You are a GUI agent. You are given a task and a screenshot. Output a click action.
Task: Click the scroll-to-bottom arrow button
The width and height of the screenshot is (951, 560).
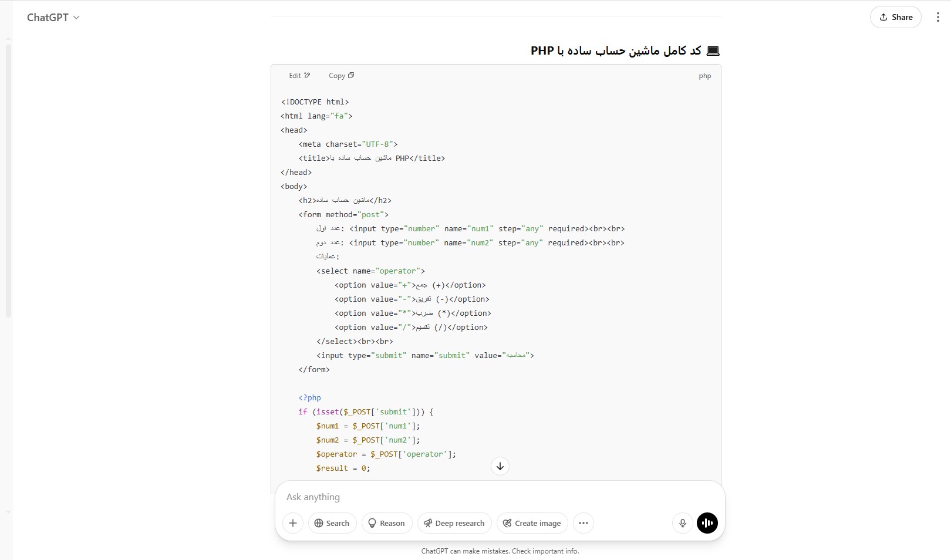(x=500, y=466)
